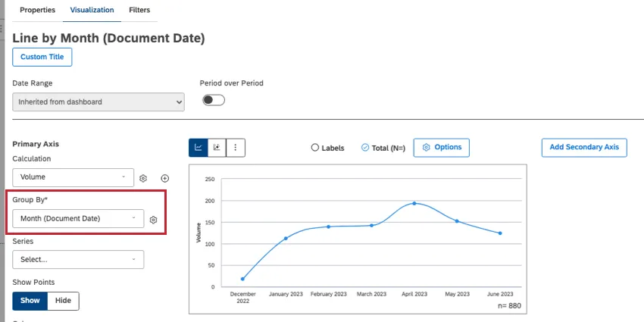Screen dimensions: 644x322
Task: Select the line chart type icon
Action: [x=199, y=148]
